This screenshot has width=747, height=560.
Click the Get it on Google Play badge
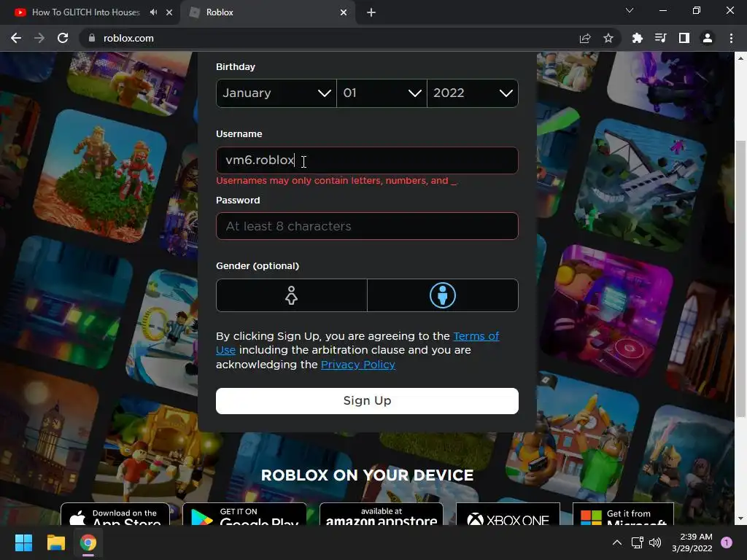tap(244, 514)
